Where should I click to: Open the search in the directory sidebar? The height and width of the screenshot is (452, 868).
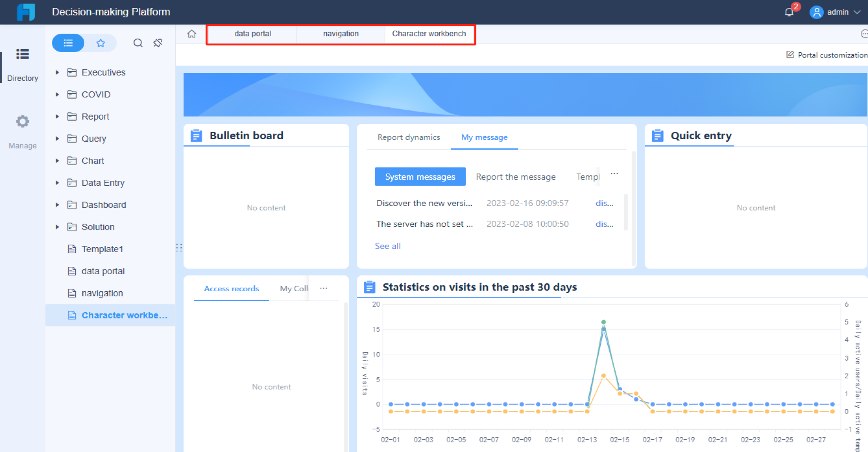click(138, 43)
